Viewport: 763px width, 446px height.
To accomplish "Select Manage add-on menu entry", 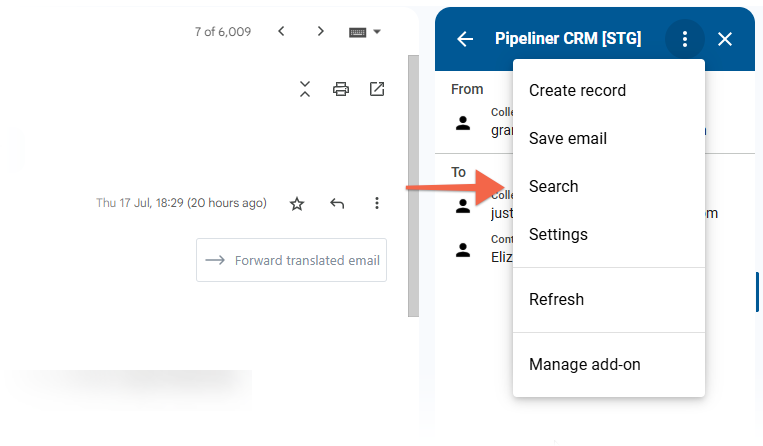I will [584, 364].
